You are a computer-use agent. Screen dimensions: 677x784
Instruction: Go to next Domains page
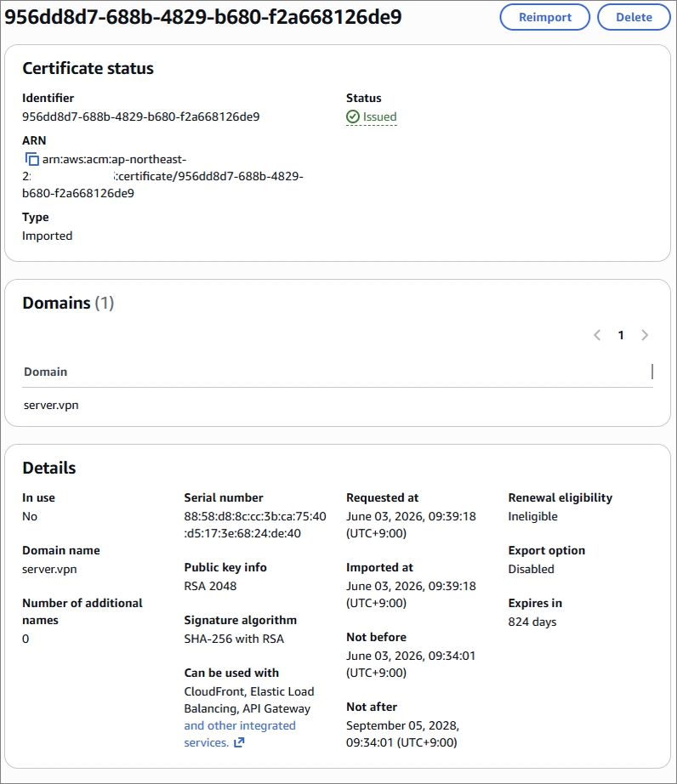(645, 335)
